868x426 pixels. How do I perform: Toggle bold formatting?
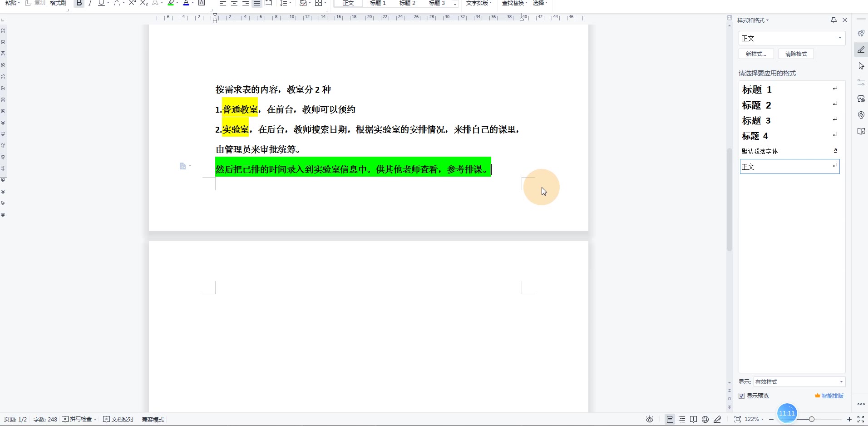tap(79, 3)
